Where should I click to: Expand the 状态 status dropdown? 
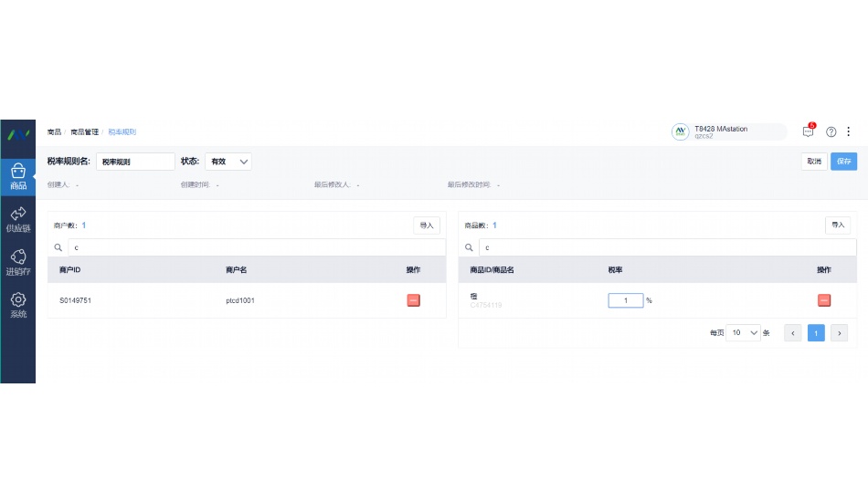click(x=228, y=162)
